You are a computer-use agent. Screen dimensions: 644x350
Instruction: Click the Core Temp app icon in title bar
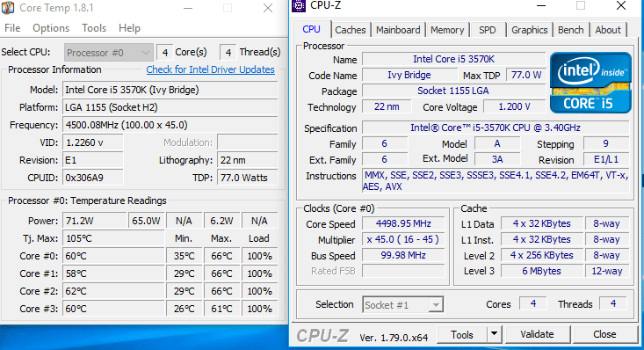(8, 7)
